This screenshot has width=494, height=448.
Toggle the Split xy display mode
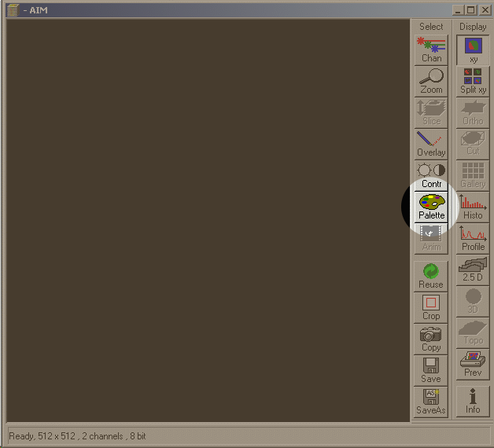[473, 81]
